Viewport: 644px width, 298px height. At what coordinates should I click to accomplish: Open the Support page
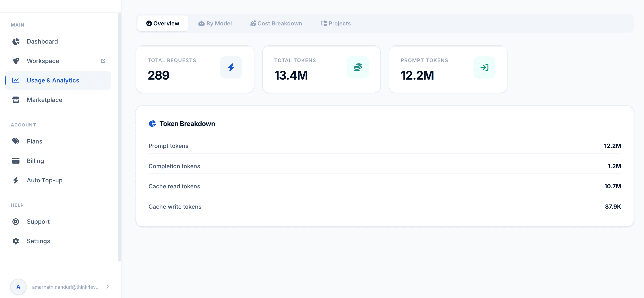point(58,222)
